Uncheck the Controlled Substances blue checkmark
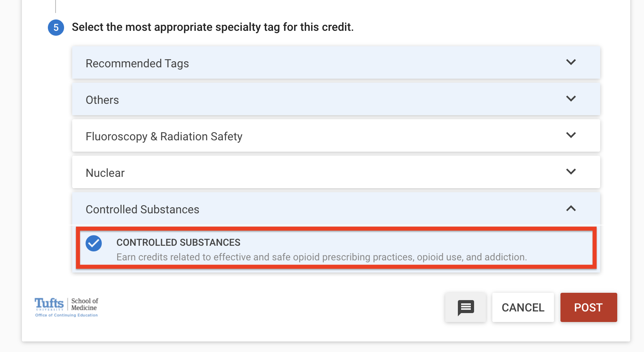Screen dimensions: 644x352 click(94, 243)
